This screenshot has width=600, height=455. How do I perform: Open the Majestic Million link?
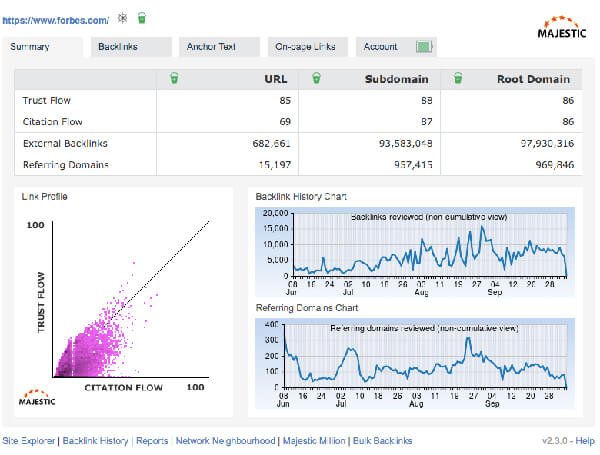click(314, 441)
